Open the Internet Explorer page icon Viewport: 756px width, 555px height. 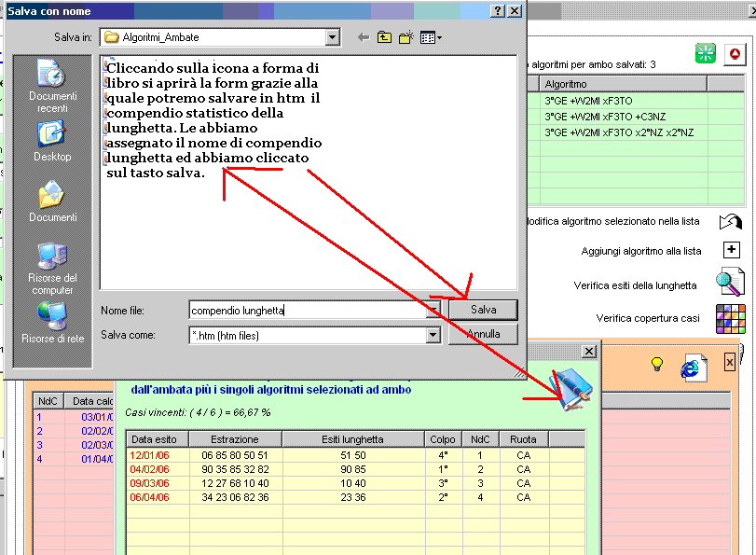click(694, 367)
